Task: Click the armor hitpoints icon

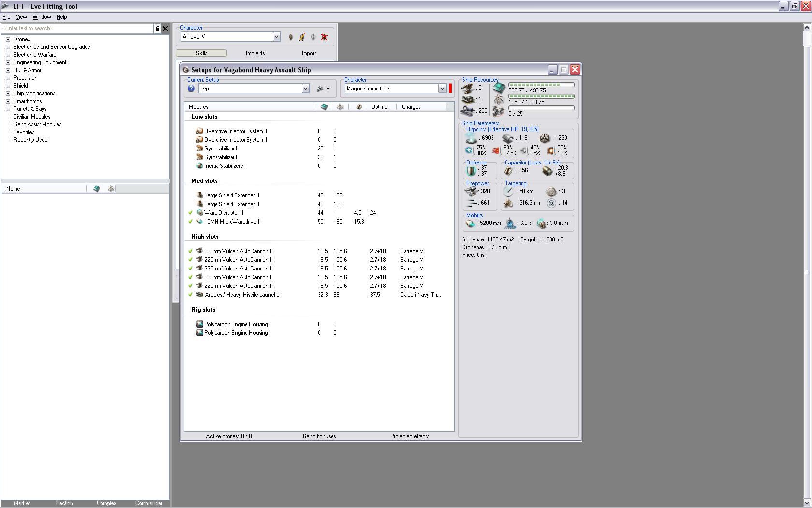Action: [507, 138]
